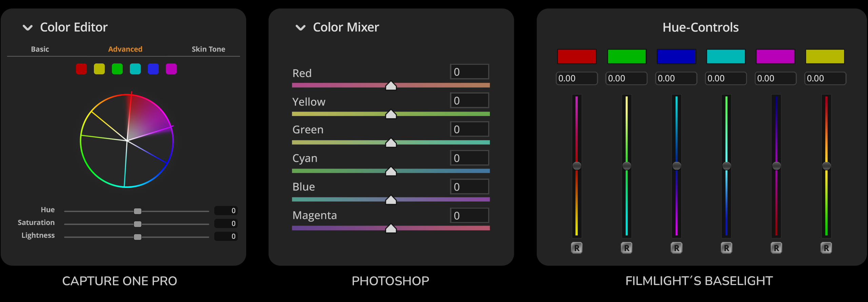The image size is (868, 302).
Task: Click the red reset R button in Hue-Controls
Action: point(576,248)
